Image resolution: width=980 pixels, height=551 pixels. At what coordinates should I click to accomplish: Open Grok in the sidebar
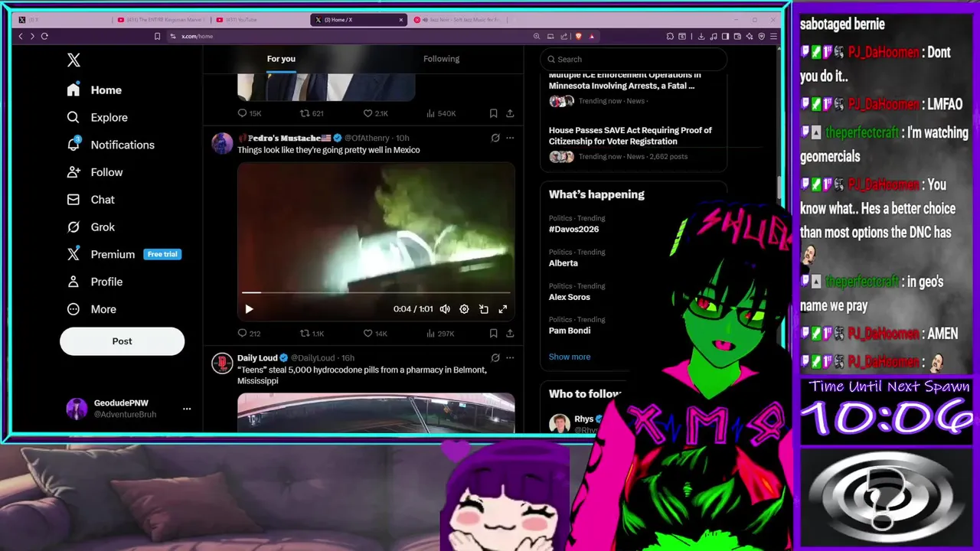[90, 227]
